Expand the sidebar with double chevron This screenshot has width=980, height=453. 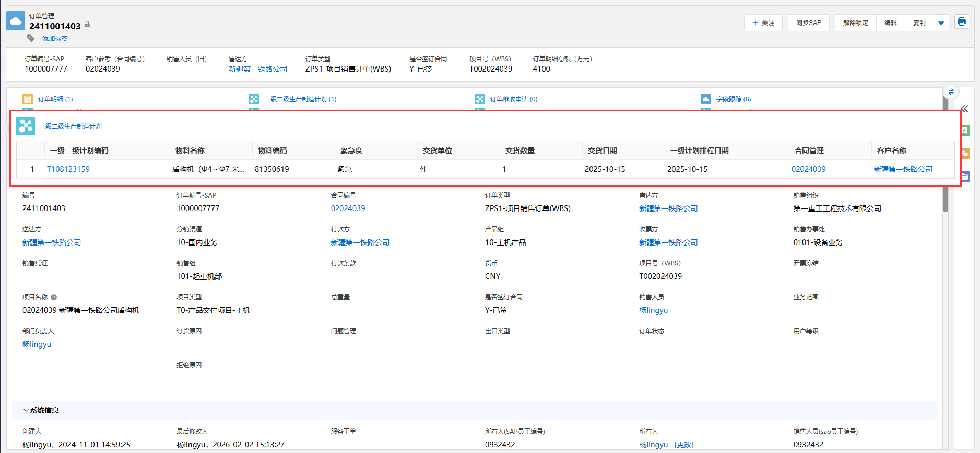click(964, 109)
